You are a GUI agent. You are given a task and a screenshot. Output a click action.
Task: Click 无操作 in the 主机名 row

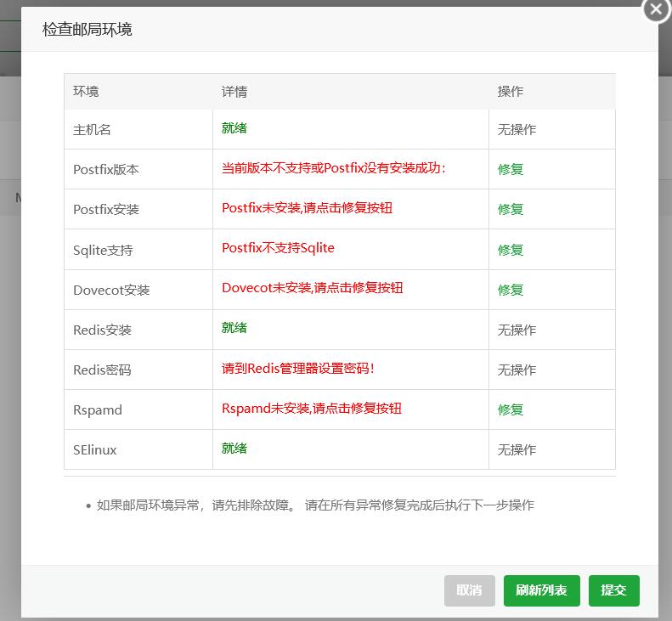tap(517, 129)
